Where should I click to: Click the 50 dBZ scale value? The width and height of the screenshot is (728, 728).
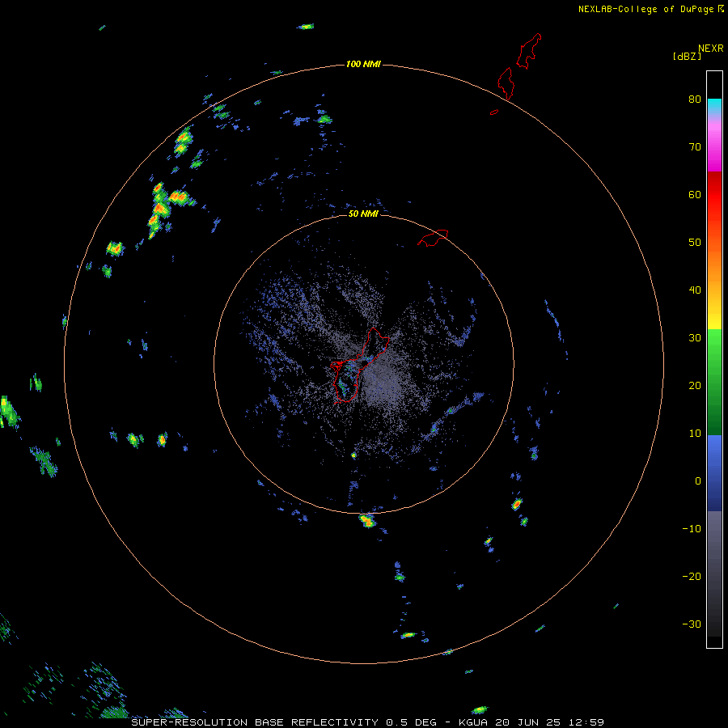[695, 243]
